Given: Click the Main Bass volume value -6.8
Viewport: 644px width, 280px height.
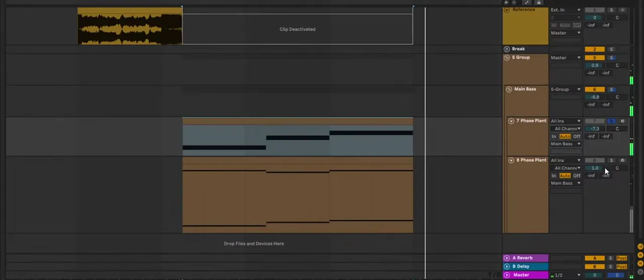Looking at the screenshot, I should 595,97.
